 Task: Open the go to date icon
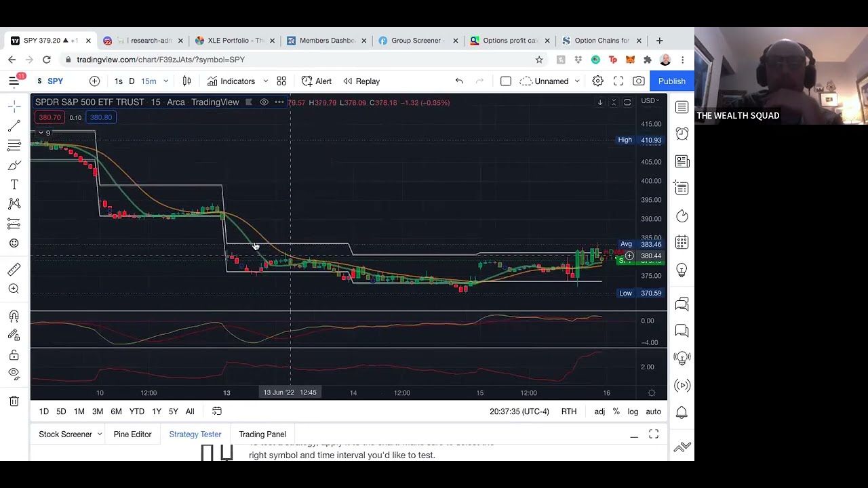217,411
